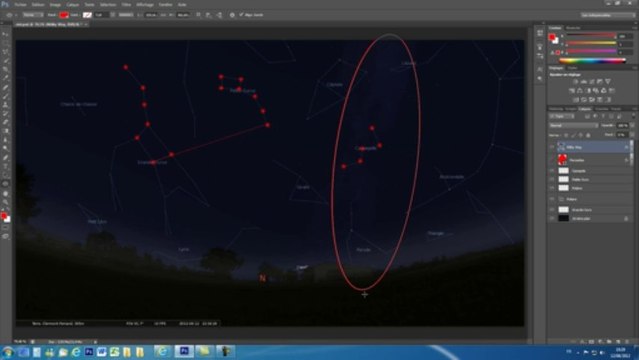Screen dimensions: 639x360
Task: Toggle the Align Edges checkbox
Action: point(241,15)
